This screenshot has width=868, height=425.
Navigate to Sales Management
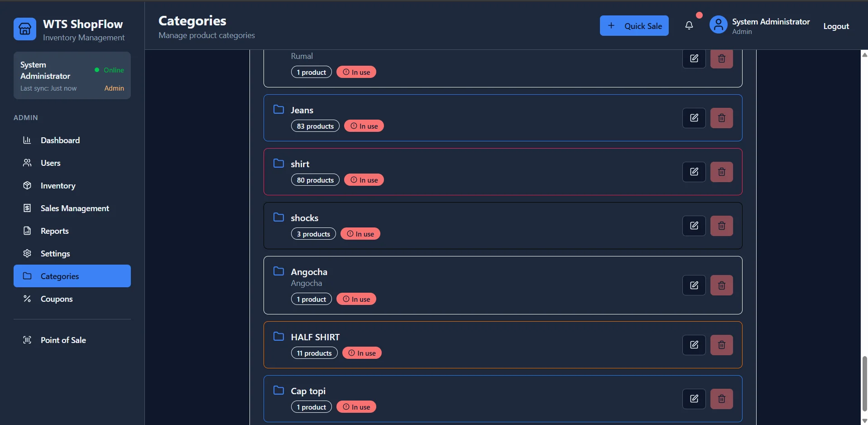[72, 208]
